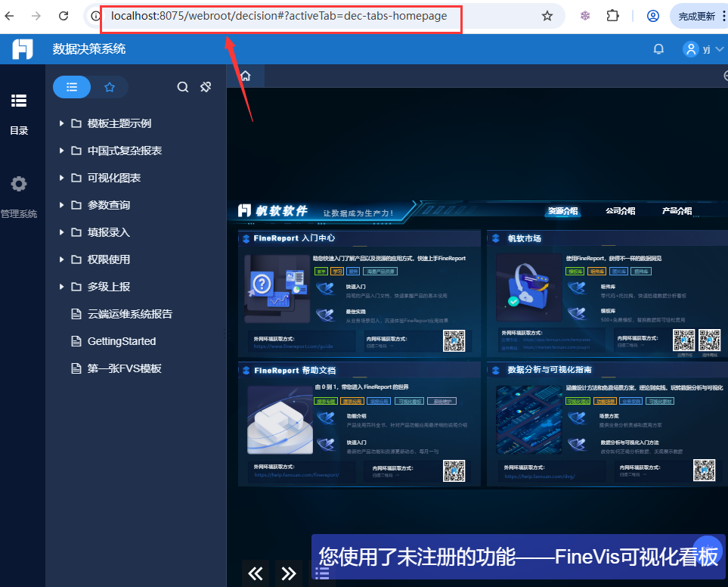The height and width of the screenshot is (587, 728).
Task: Click the 数据决策系统 title text
Action: point(88,48)
